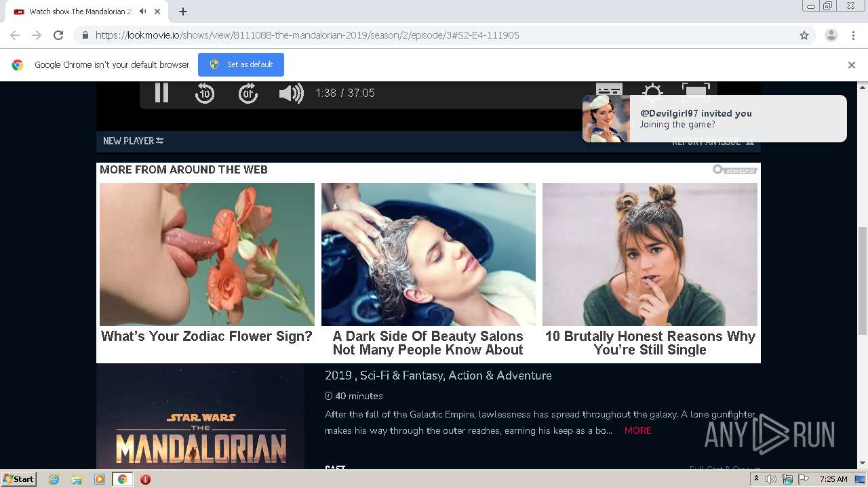868x488 pixels.
Task: Dismiss the default browser notification bar
Action: click(x=852, y=65)
